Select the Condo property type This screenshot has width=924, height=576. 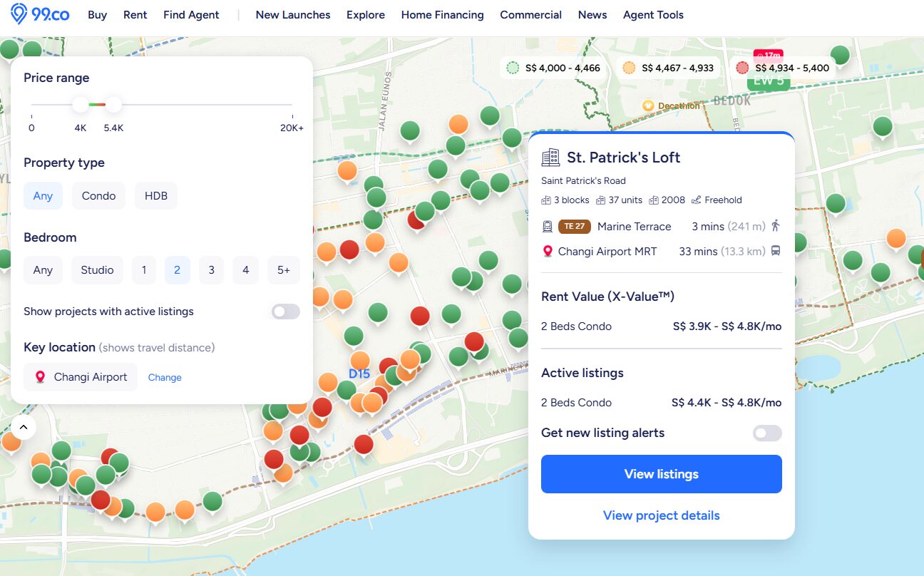[x=98, y=196]
